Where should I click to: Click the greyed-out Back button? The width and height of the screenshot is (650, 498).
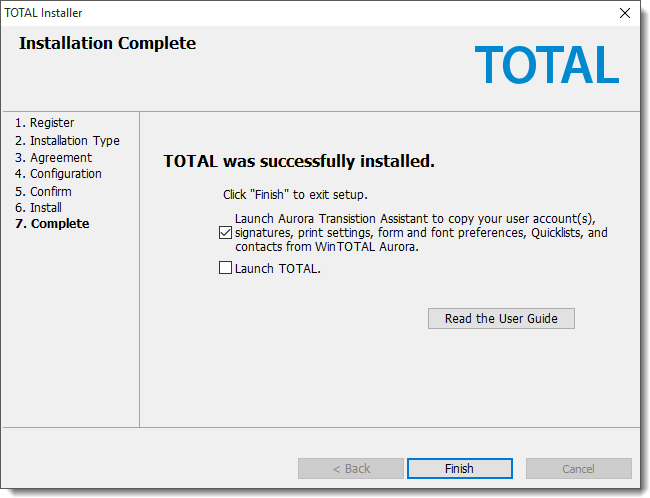coord(351,469)
